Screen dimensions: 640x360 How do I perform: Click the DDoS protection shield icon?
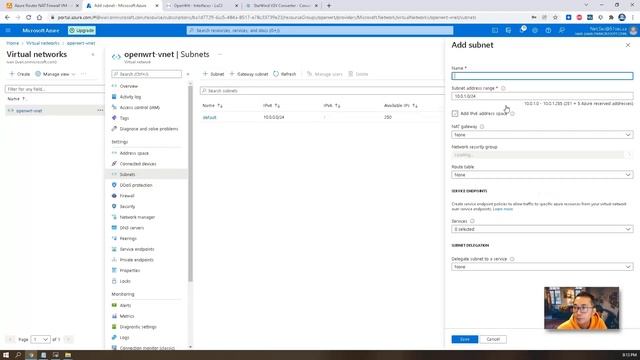pos(114,185)
